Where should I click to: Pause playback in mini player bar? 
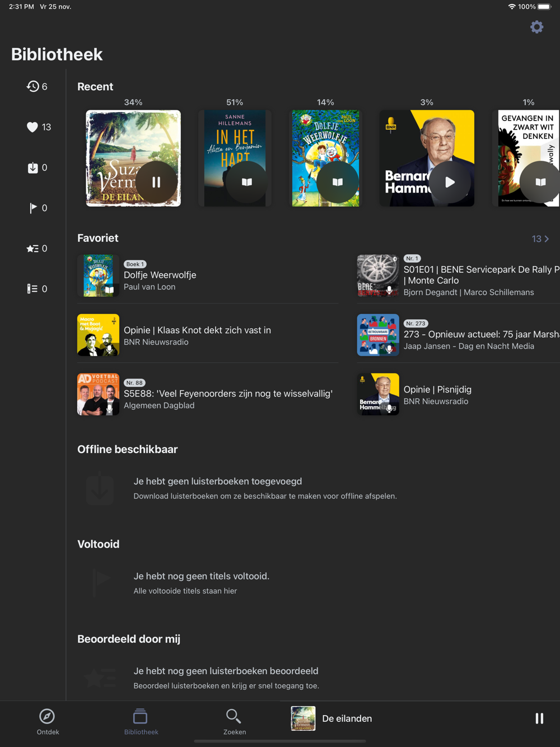(539, 718)
